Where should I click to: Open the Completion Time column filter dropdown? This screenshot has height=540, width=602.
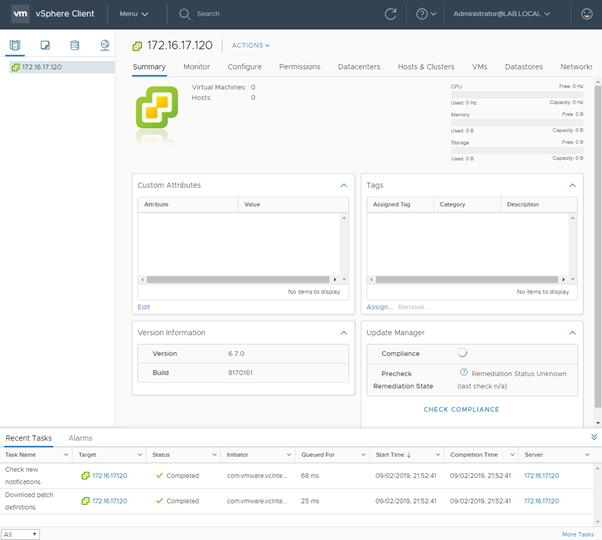[x=512, y=455]
